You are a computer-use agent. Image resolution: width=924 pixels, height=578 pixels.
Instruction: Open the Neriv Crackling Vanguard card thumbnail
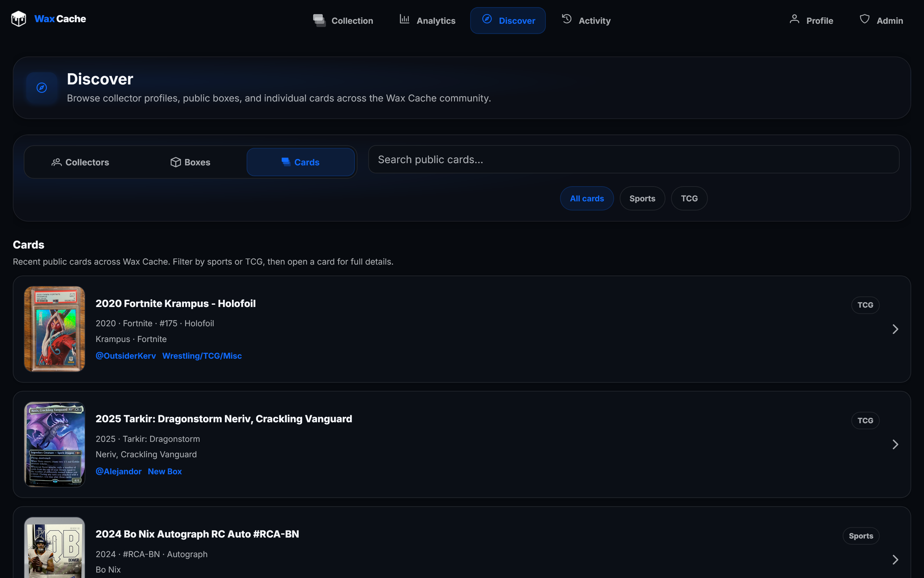coord(55,444)
